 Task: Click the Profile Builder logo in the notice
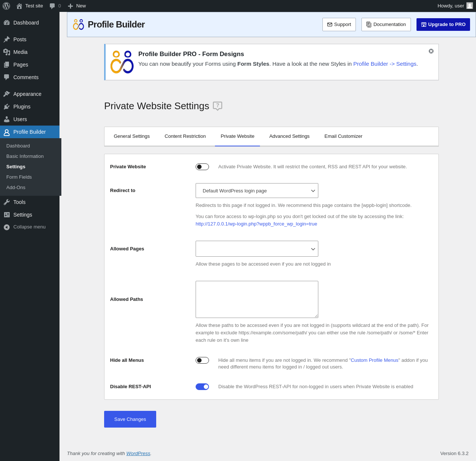tap(122, 62)
